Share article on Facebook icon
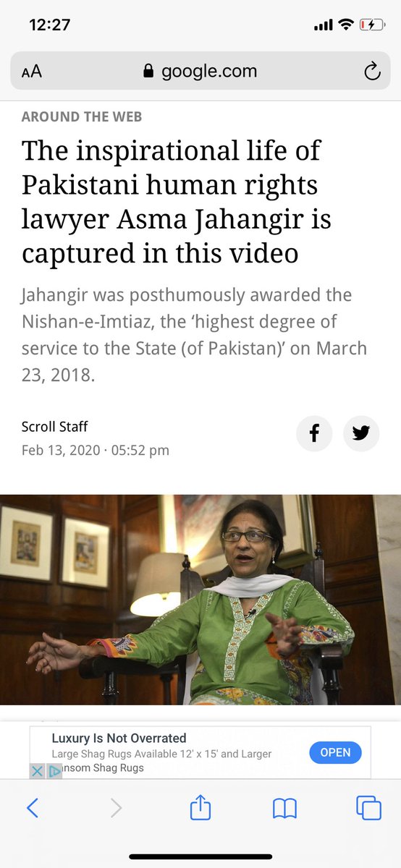401x868 pixels. coord(314,433)
